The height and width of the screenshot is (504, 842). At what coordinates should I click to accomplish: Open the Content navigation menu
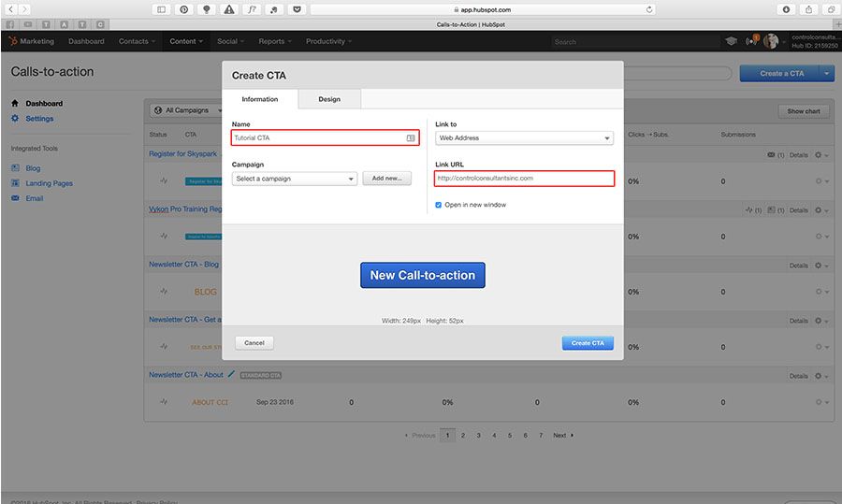click(x=186, y=41)
